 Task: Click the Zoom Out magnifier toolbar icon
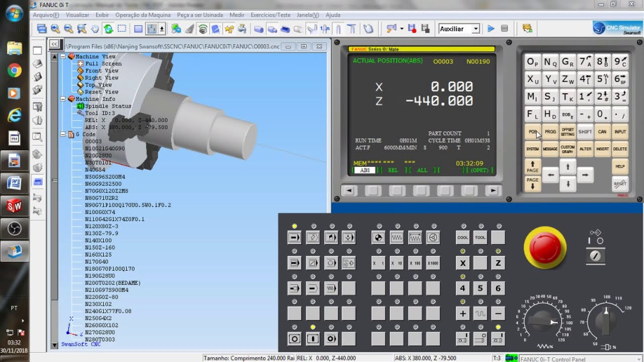coord(68,29)
